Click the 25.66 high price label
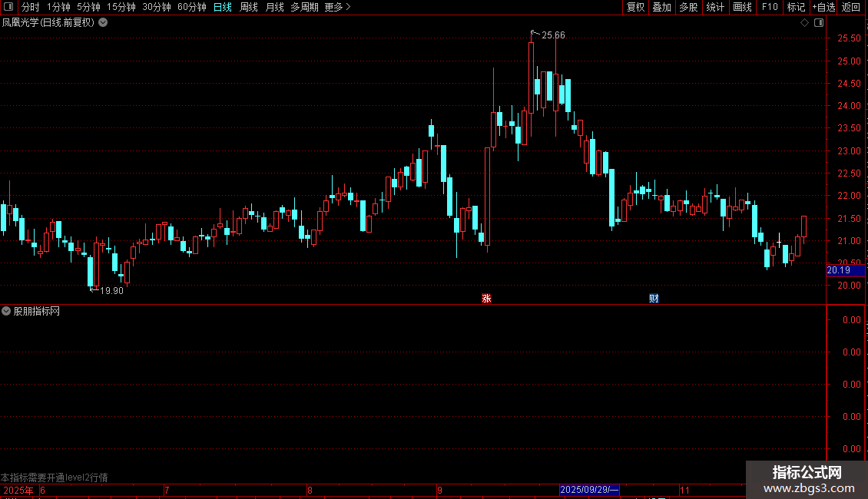 pos(553,35)
